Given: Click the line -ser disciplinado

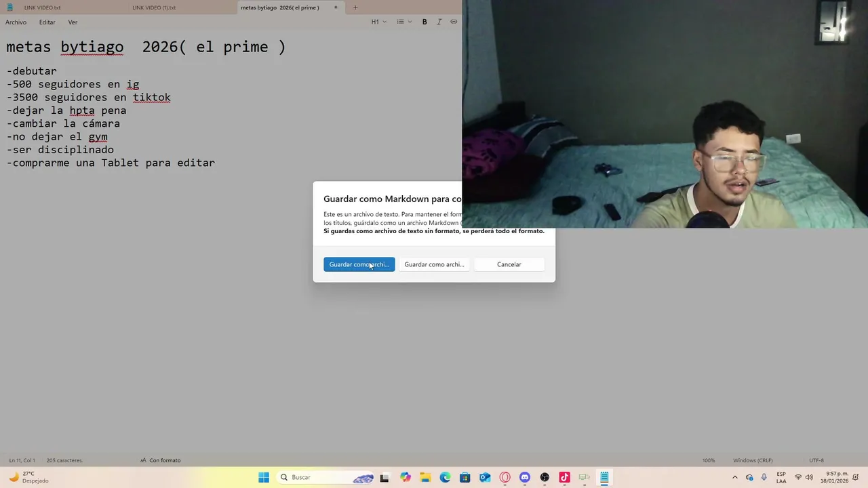Looking at the screenshot, I should coord(60,149).
